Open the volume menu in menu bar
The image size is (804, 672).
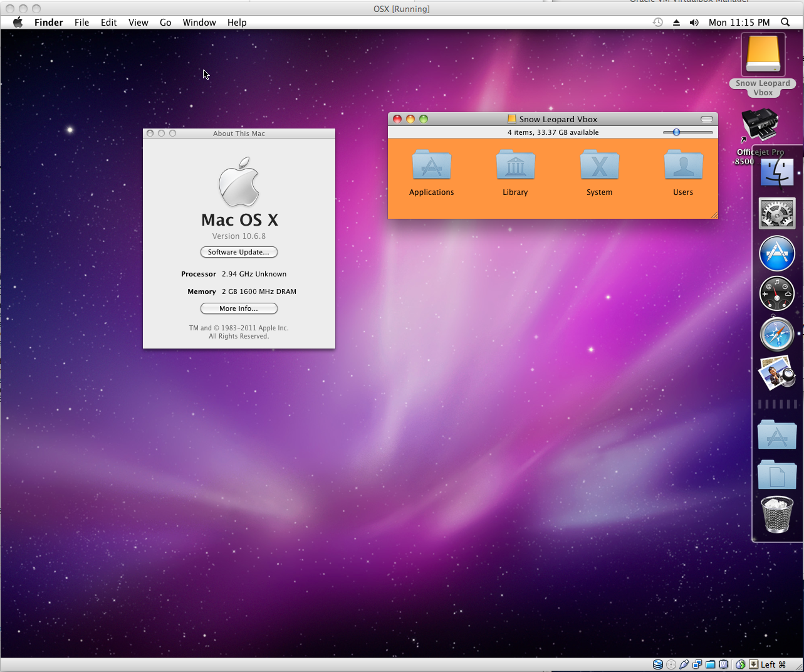pyautogui.click(x=694, y=23)
